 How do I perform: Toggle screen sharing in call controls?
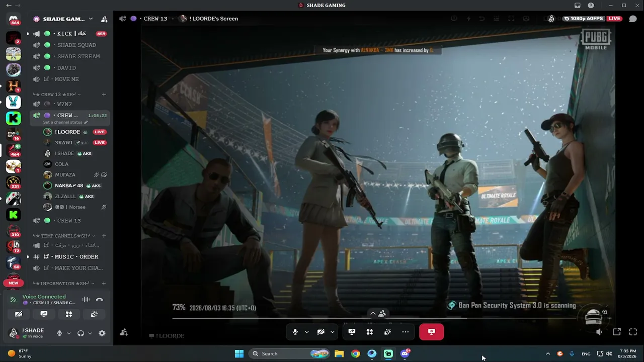point(352,332)
